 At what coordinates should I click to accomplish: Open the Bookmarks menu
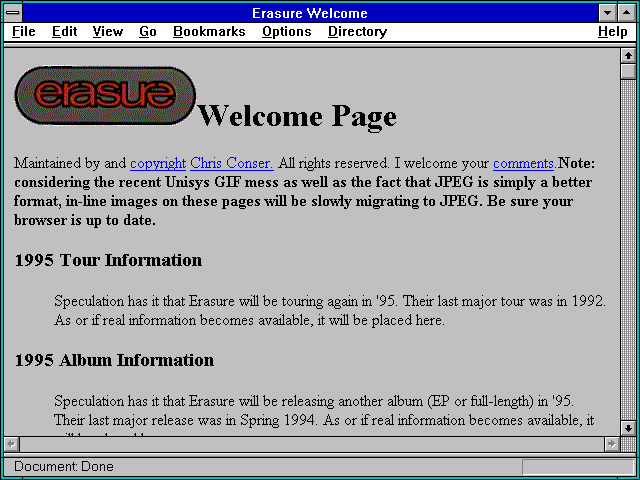click(x=209, y=32)
